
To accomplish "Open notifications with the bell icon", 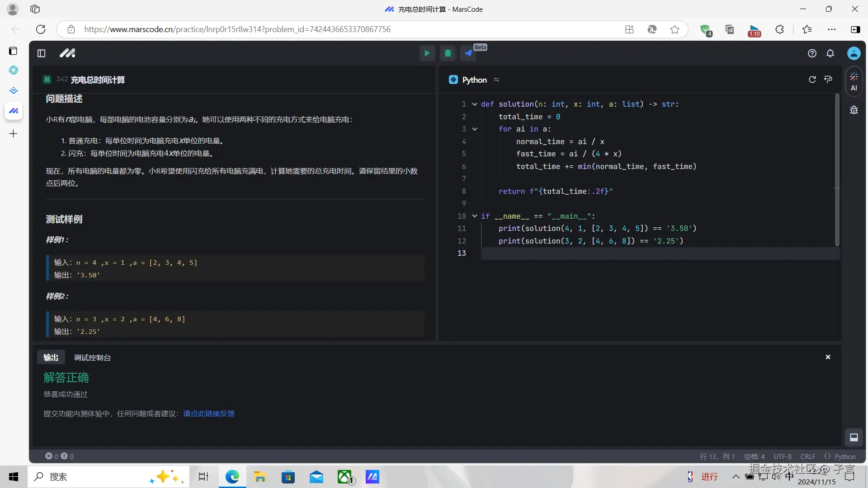I will [x=830, y=53].
